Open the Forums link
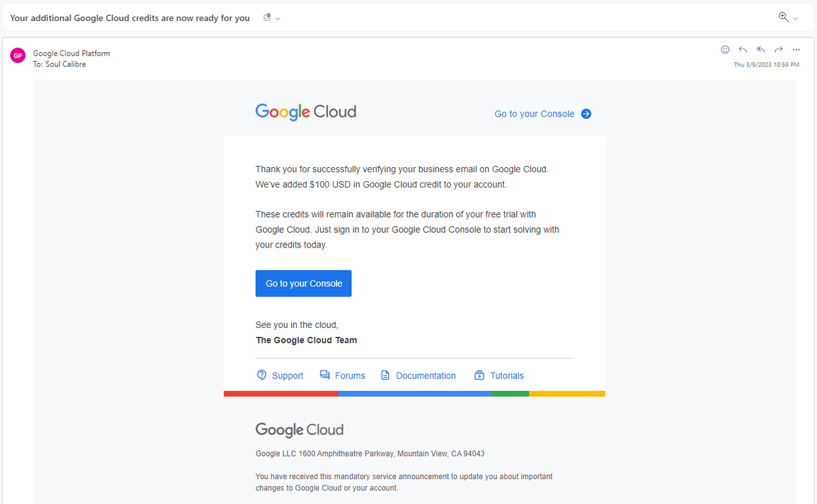The height and width of the screenshot is (504, 817). (x=350, y=376)
